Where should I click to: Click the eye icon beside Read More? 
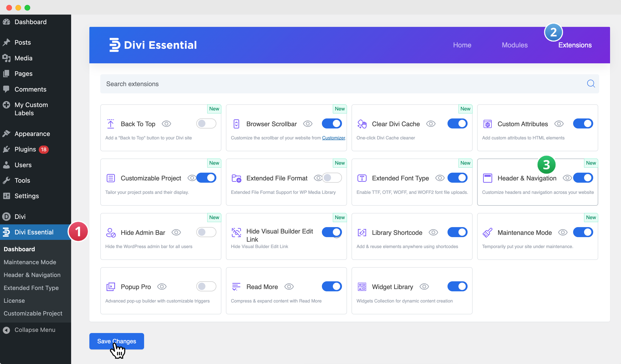289,287
